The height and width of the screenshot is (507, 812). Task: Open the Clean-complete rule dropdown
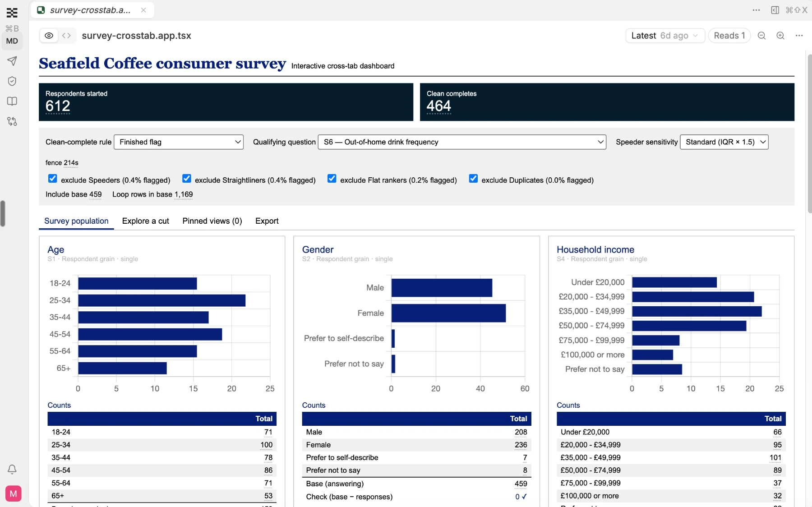coord(179,142)
